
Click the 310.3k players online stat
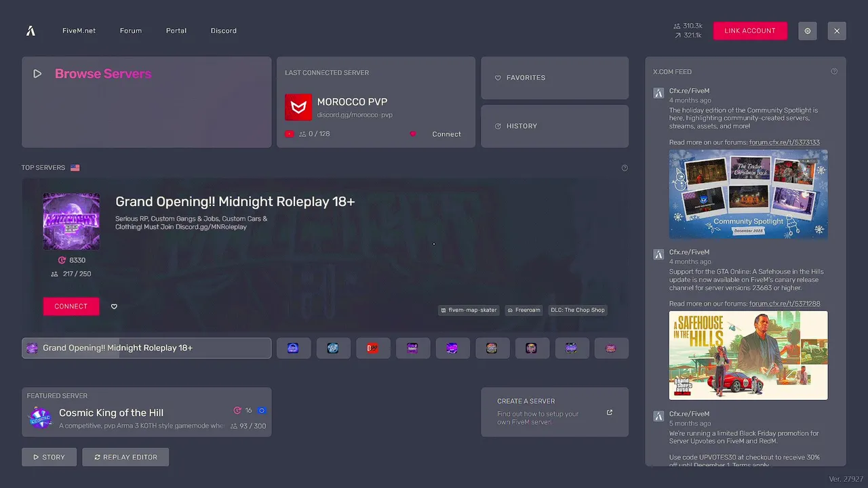click(688, 26)
